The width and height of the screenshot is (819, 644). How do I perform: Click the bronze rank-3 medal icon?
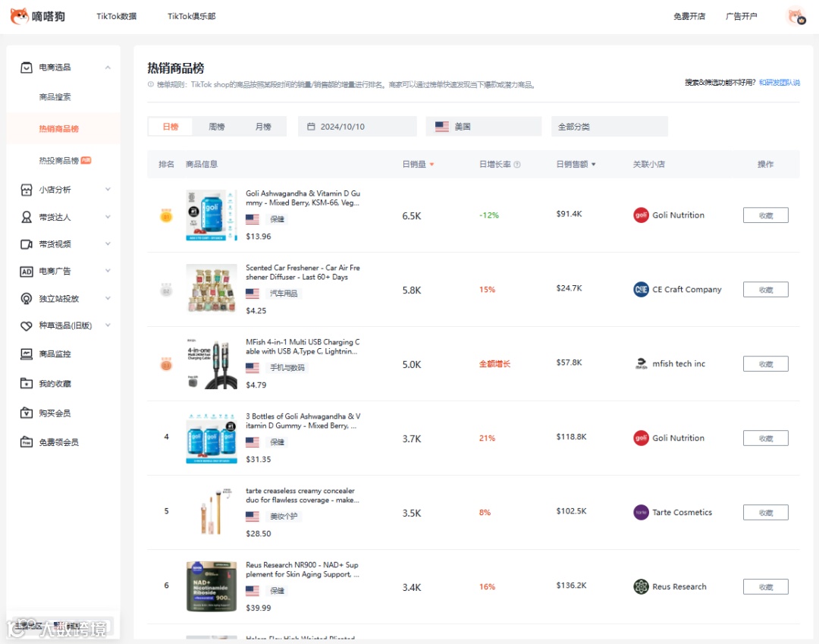[x=166, y=364]
